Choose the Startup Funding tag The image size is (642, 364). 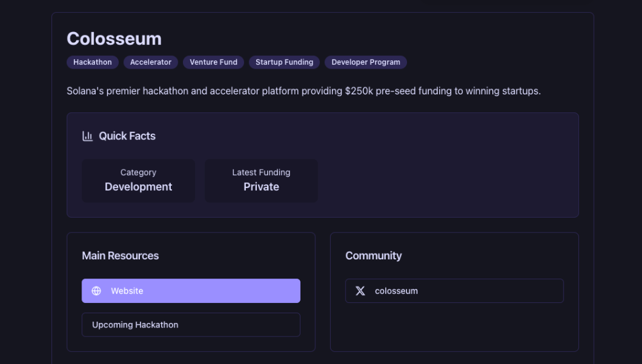coord(284,62)
